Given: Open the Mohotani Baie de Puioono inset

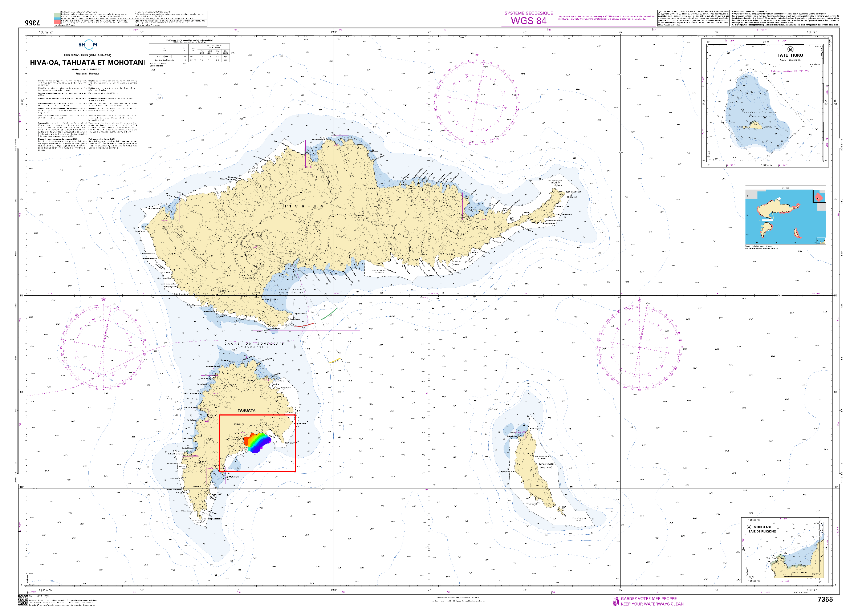Looking at the screenshot, I should (784, 550).
